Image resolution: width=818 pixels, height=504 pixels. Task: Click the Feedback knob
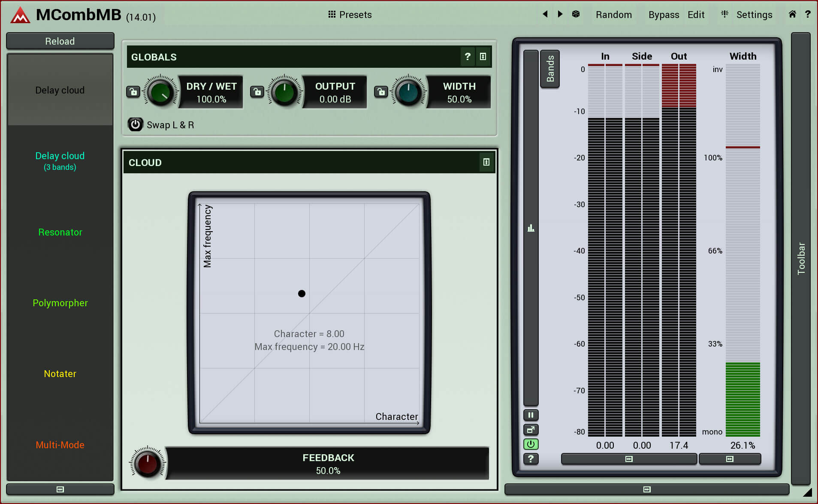[147, 463]
